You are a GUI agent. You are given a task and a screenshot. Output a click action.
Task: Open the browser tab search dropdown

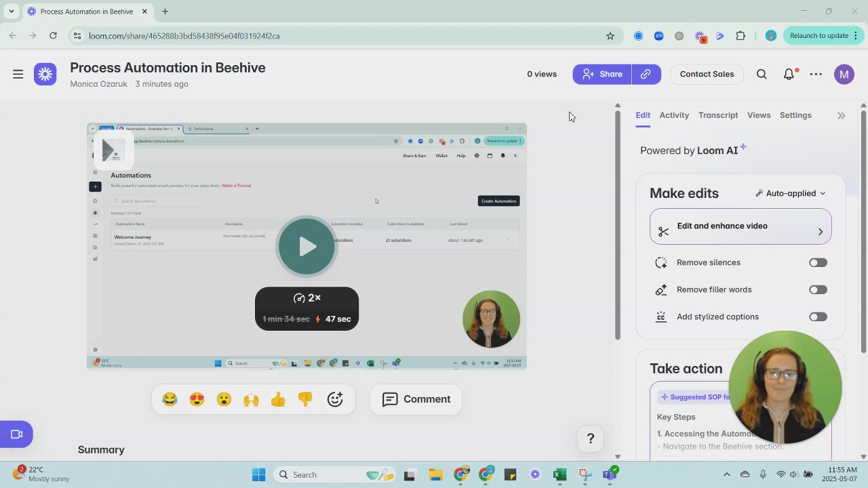[x=11, y=12]
